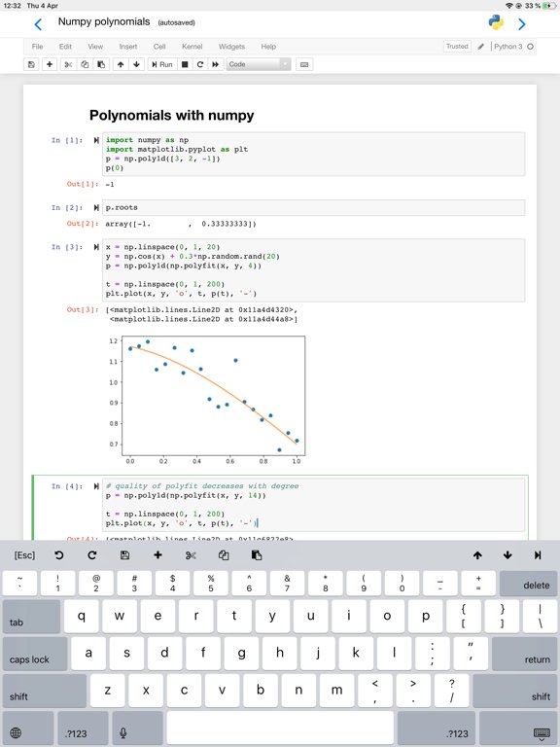This screenshot has height=747, width=560.
Task: Move up with keyboard accessory arrow
Action: [477, 555]
